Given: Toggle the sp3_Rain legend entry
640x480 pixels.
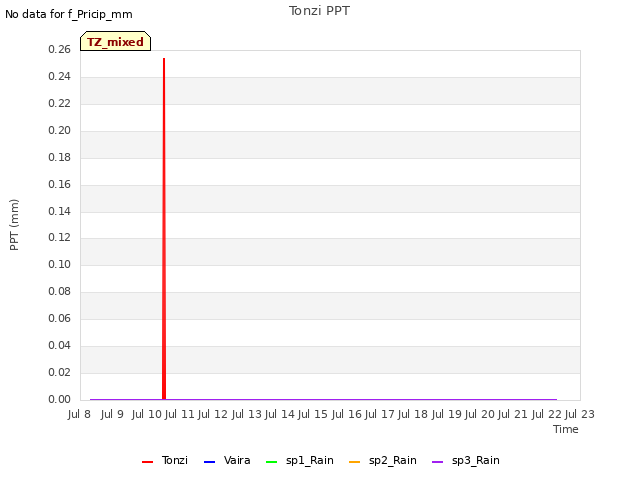Looking at the screenshot, I should point(465,460).
